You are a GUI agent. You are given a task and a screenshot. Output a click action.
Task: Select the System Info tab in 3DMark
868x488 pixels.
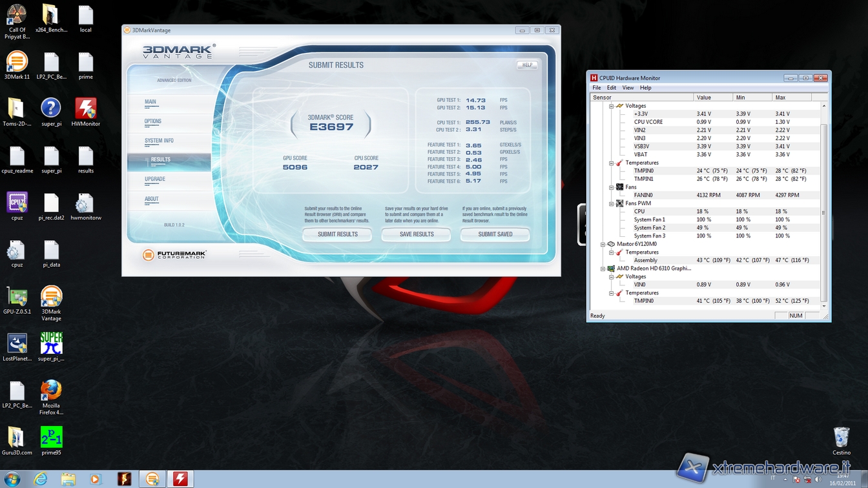(159, 141)
